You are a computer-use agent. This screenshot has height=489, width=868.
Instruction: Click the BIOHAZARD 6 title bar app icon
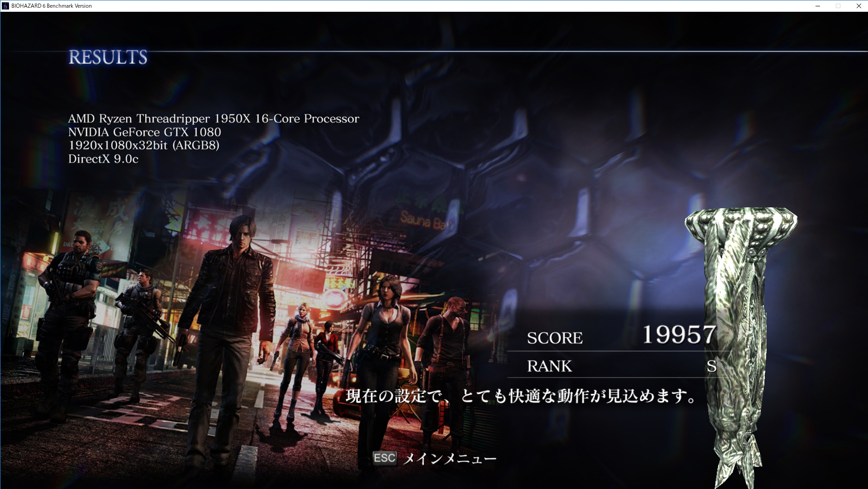click(5, 6)
